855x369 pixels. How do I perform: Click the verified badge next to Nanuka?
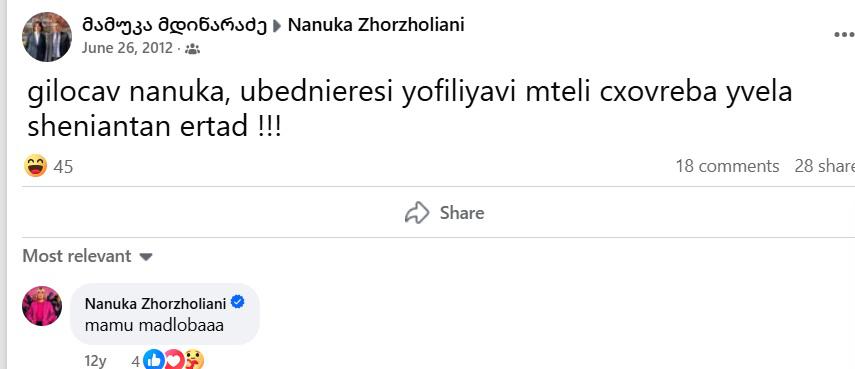pyautogui.click(x=237, y=302)
